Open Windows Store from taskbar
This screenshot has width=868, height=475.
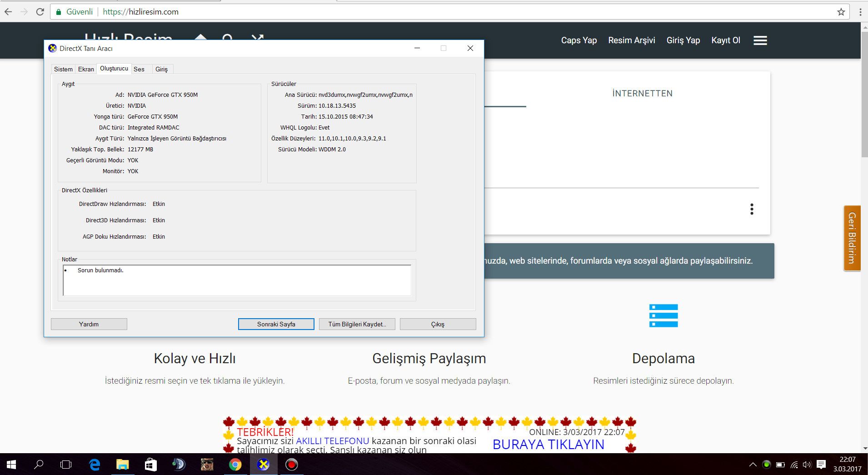click(x=151, y=465)
